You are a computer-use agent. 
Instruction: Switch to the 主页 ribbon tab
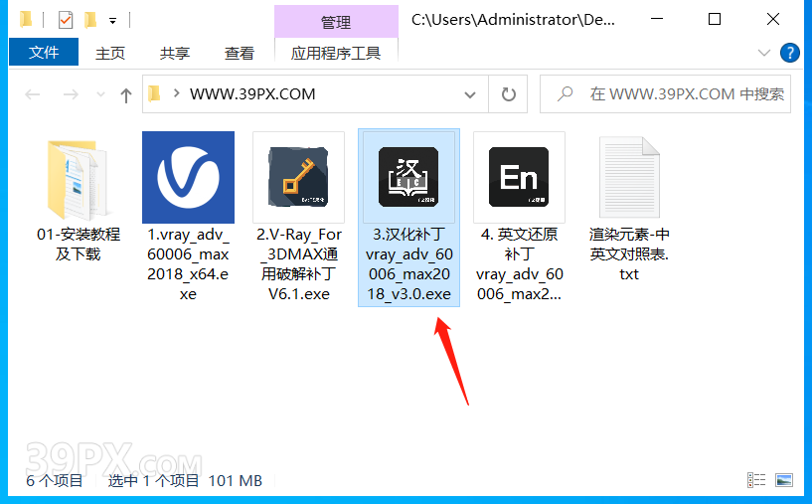[110, 53]
